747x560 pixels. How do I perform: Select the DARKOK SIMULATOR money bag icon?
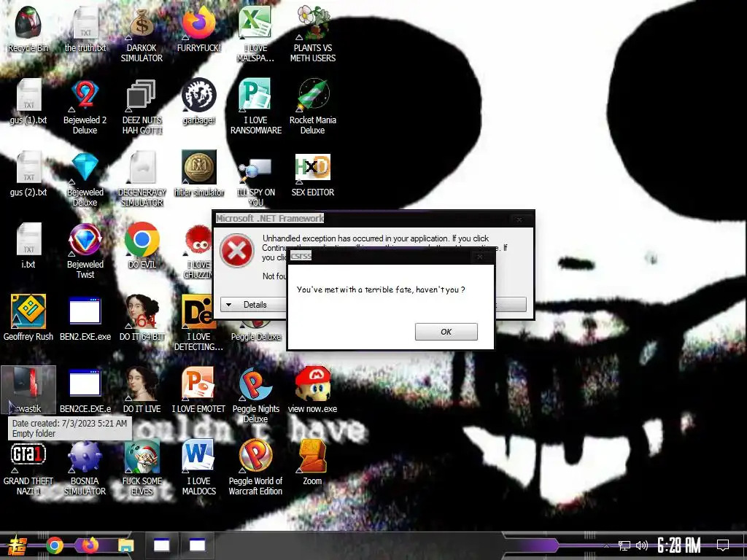(x=142, y=34)
